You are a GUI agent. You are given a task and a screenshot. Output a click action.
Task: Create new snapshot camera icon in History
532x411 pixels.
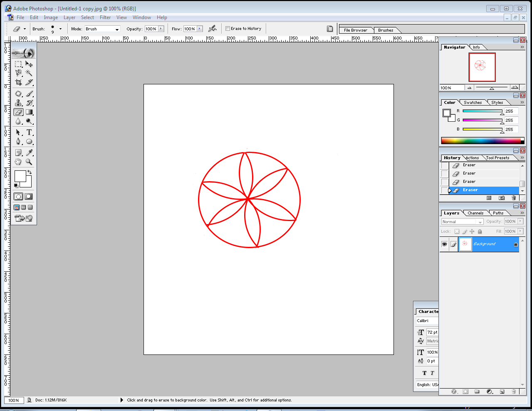click(x=502, y=198)
